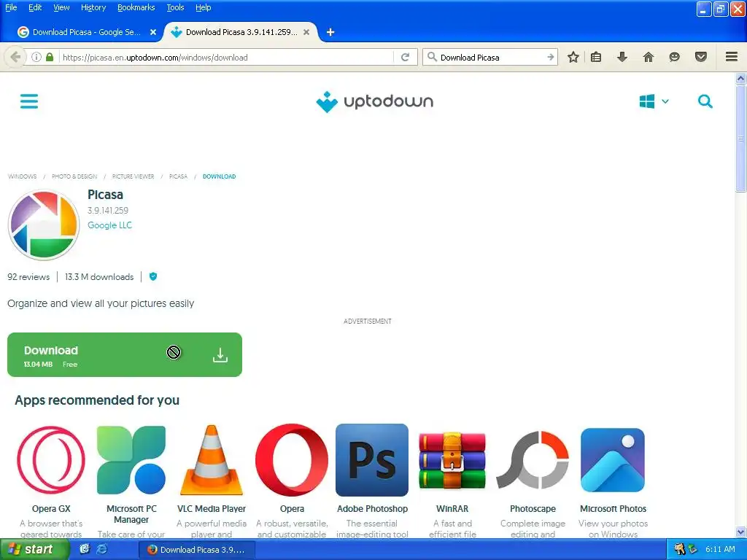Click the PICTURE VIEWER breadcrumb
747x560 pixels.
point(133,176)
